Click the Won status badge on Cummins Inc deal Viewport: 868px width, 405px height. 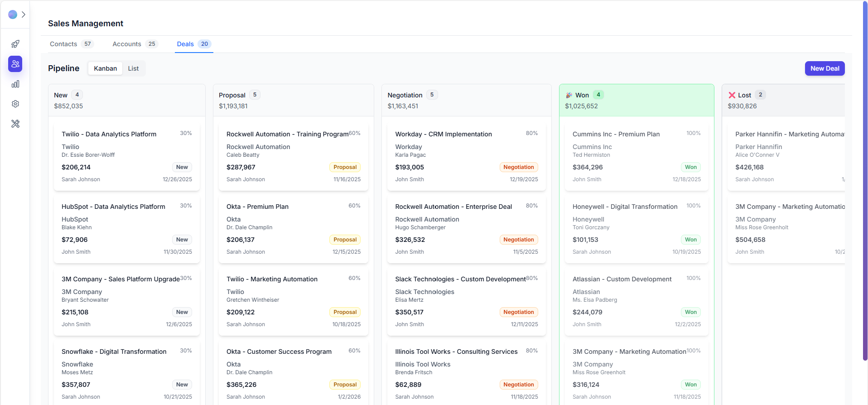tap(690, 167)
